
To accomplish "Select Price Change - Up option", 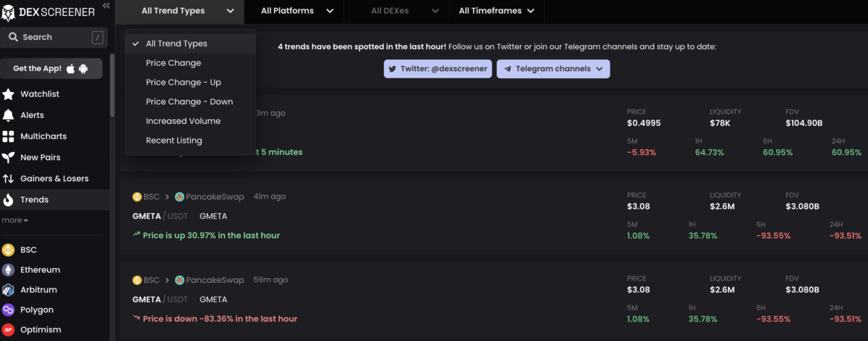I will coord(183,83).
